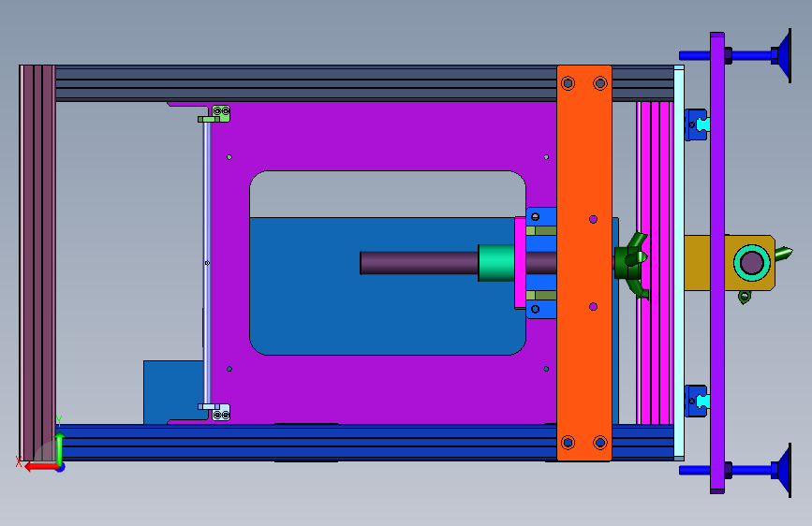Click the teal cylindrical collar on the shaft
This screenshot has width=812, height=526.
pyautogui.click(x=496, y=263)
